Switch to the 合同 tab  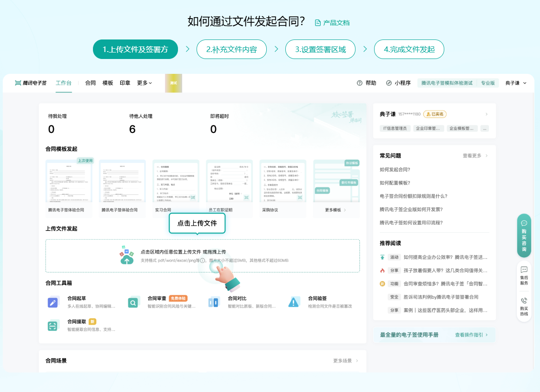pyautogui.click(x=90, y=83)
